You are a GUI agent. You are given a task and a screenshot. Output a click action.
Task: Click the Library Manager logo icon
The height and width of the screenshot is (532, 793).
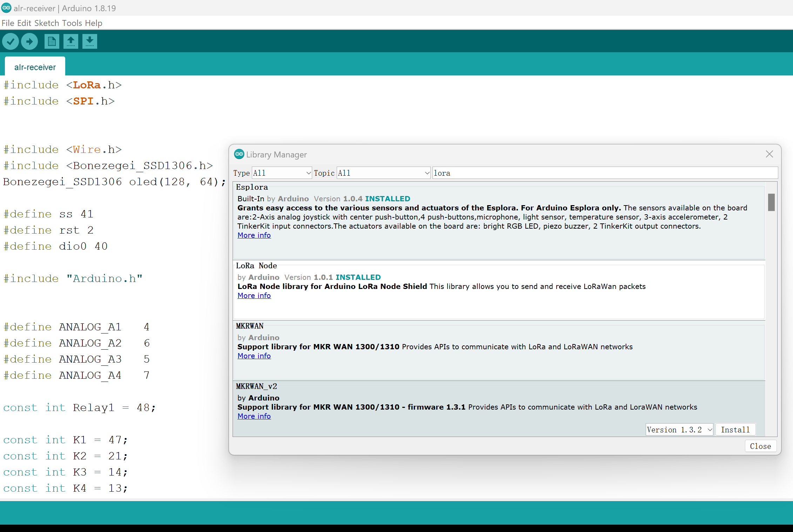[239, 154]
